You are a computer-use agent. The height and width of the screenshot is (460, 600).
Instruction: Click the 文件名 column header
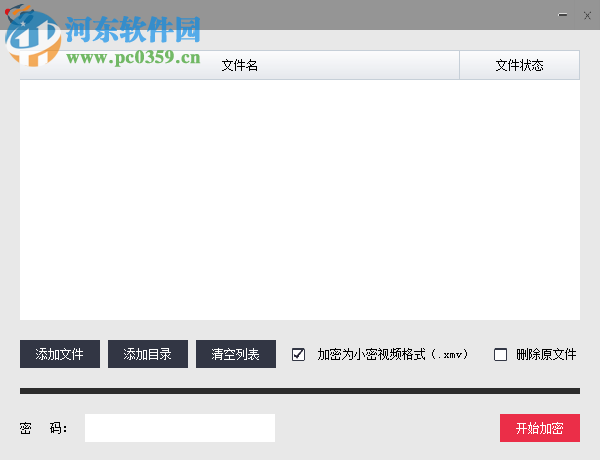point(240,65)
